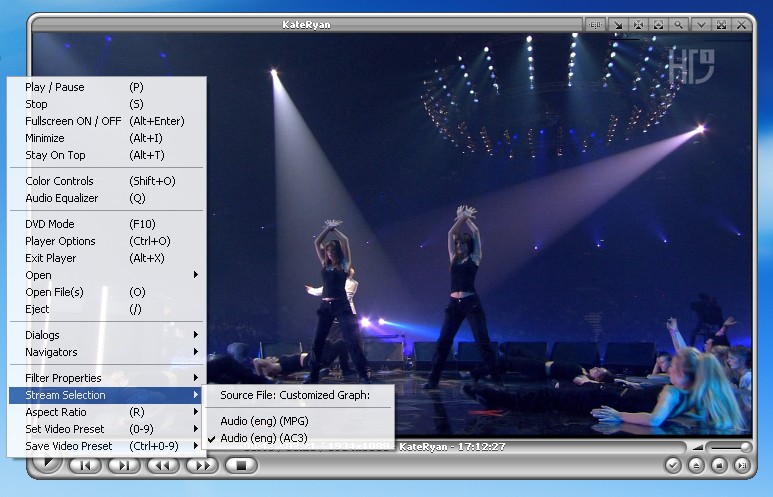This screenshot has width=773, height=497.
Task: Expand the Navigators submenu arrow
Action: 196,352
